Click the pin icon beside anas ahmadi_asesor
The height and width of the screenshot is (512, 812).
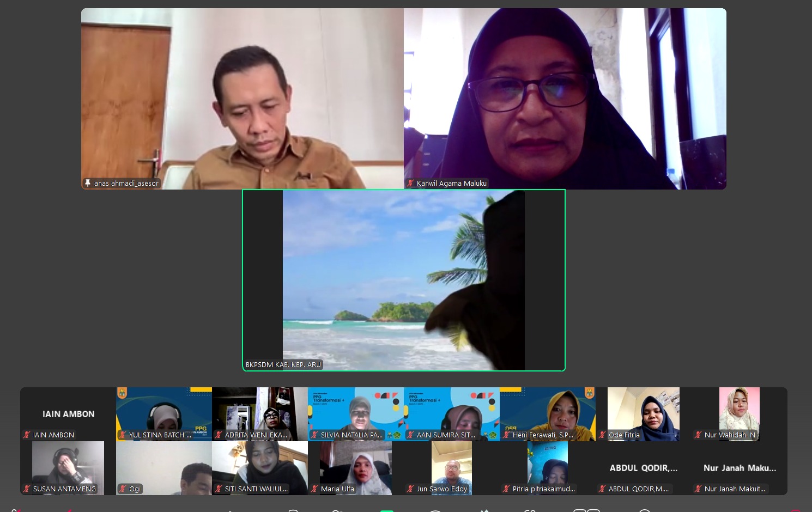click(88, 183)
